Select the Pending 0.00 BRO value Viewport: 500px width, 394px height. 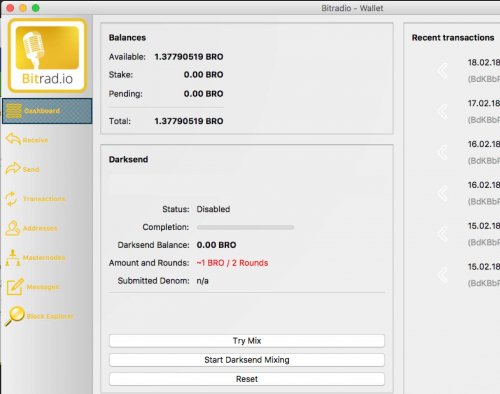(x=203, y=94)
